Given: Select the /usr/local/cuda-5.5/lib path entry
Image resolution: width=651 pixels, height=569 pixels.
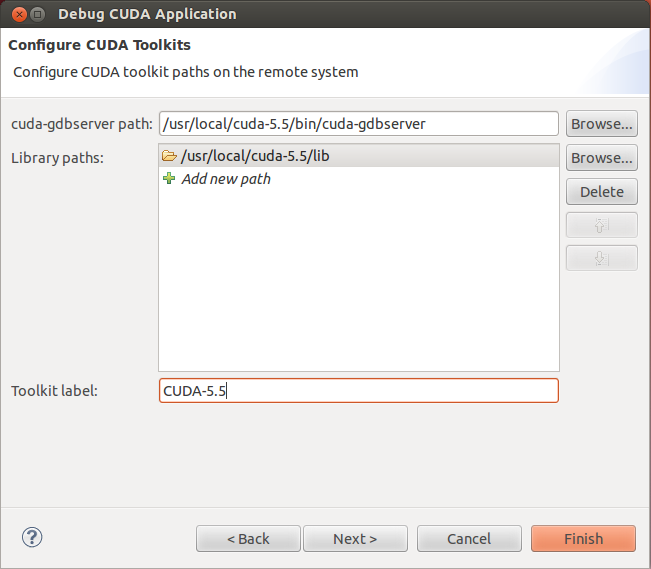Looking at the screenshot, I should pos(255,156).
